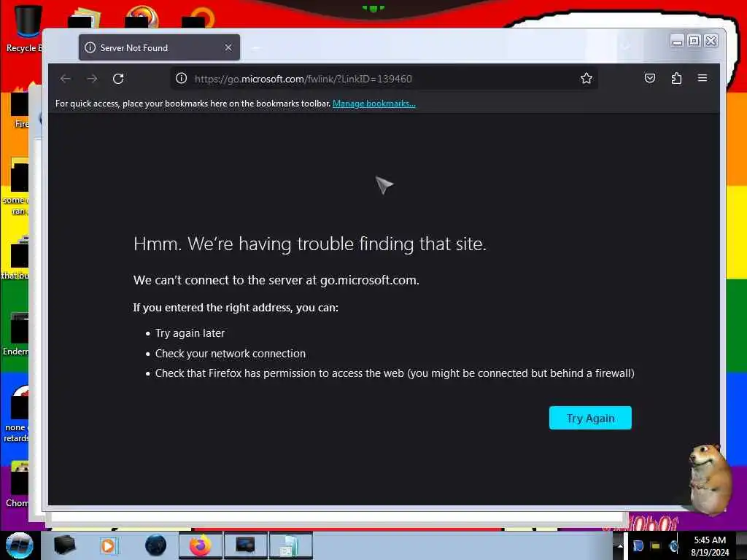The width and height of the screenshot is (747, 560).
Task: Open the Extensions puzzle-piece icon
Action: (x=676, y=78)
